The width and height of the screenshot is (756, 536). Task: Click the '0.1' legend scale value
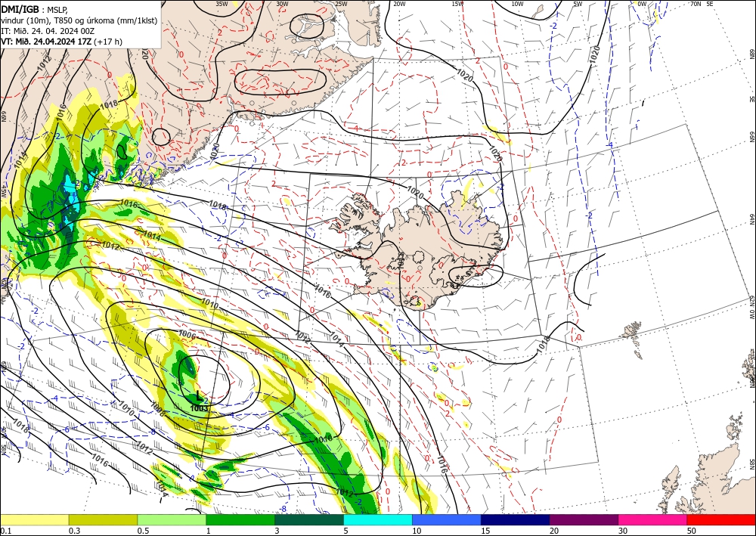(x=5, y=531)
